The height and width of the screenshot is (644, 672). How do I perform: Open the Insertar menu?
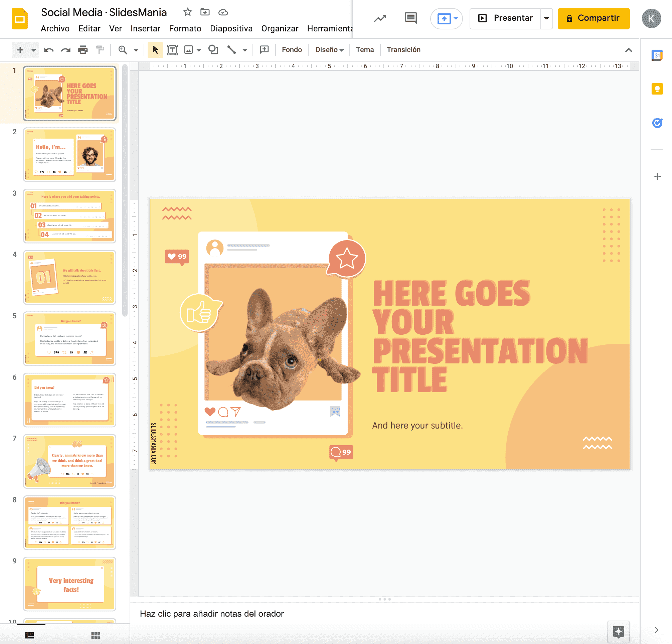(145, 29)
